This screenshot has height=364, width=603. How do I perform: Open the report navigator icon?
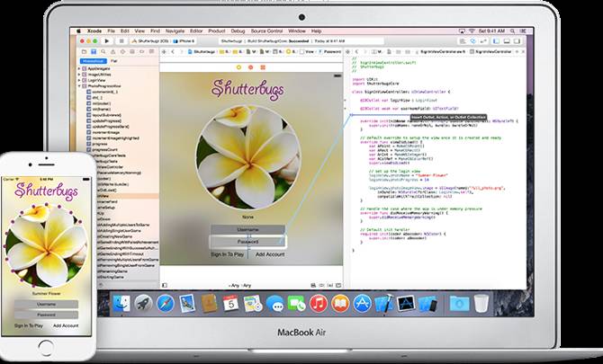pyautogui.click(x=151, y=51)
